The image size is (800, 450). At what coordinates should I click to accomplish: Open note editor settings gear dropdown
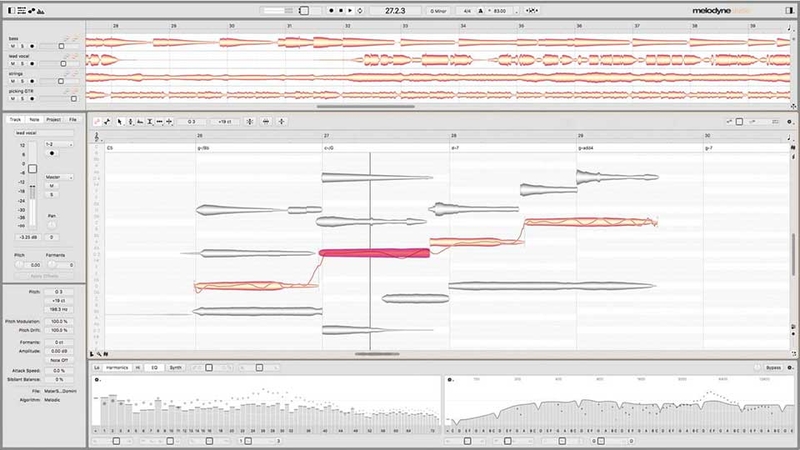[x=789, y=122]
